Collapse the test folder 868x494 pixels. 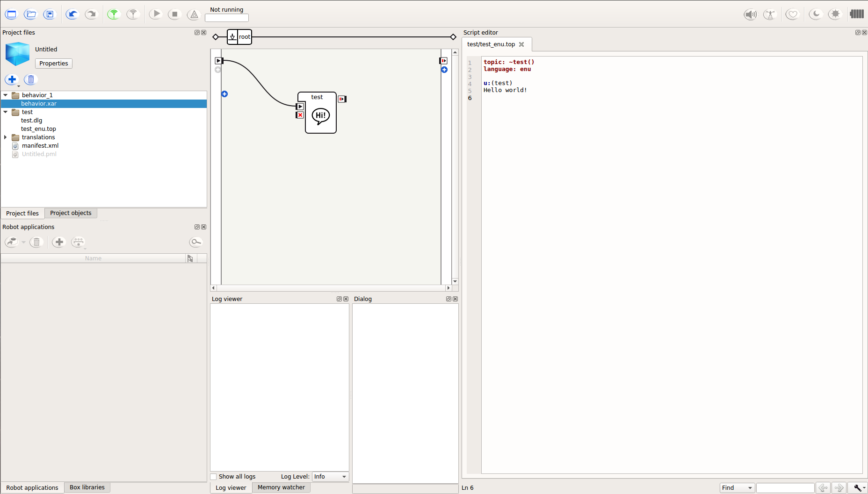click(x=6, y=112)
